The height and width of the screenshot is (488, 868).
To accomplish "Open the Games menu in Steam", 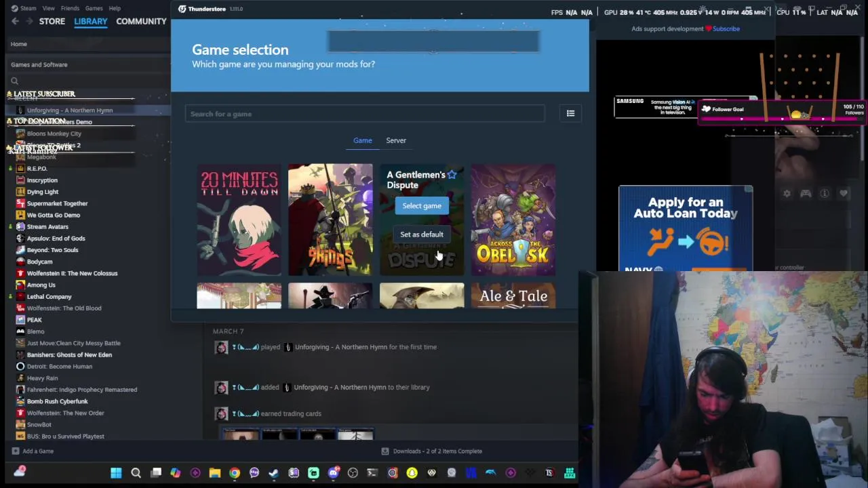I will click(x=94, y=8).
